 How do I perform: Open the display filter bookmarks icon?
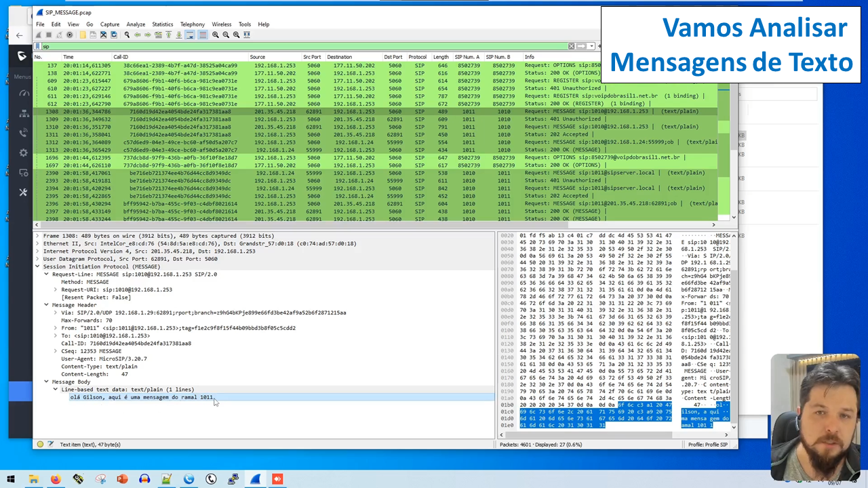point(37,46)
